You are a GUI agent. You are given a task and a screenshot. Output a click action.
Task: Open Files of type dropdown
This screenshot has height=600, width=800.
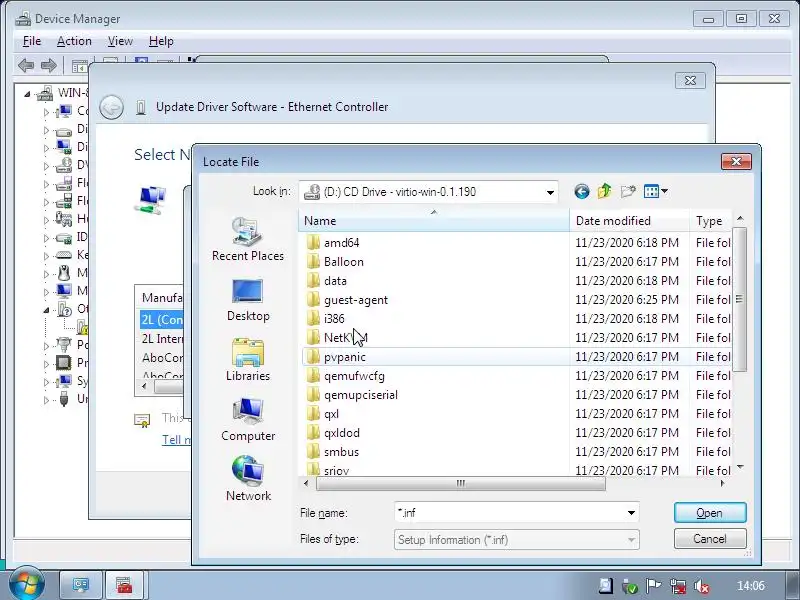tap(631, 540)
